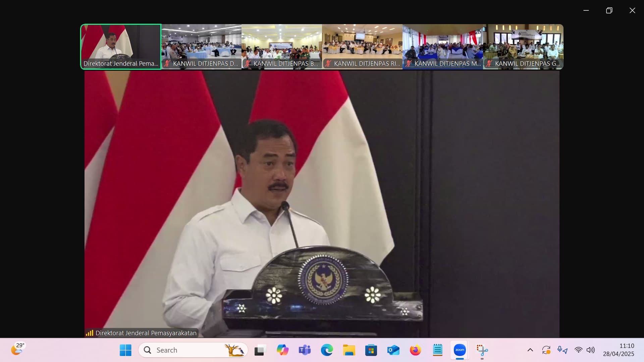Open Microsoft Teams from taskbar

pyautogui.click(x=305, y=350)
